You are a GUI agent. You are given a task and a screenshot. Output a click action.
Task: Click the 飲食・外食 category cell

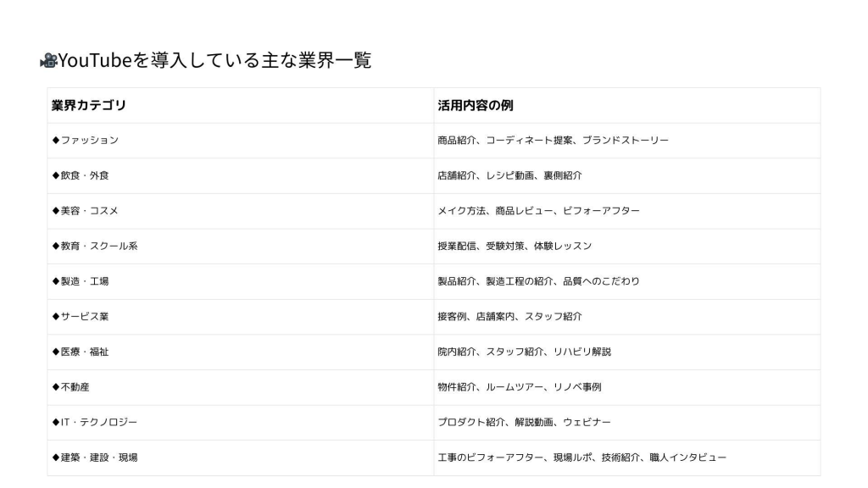[81, 175]
